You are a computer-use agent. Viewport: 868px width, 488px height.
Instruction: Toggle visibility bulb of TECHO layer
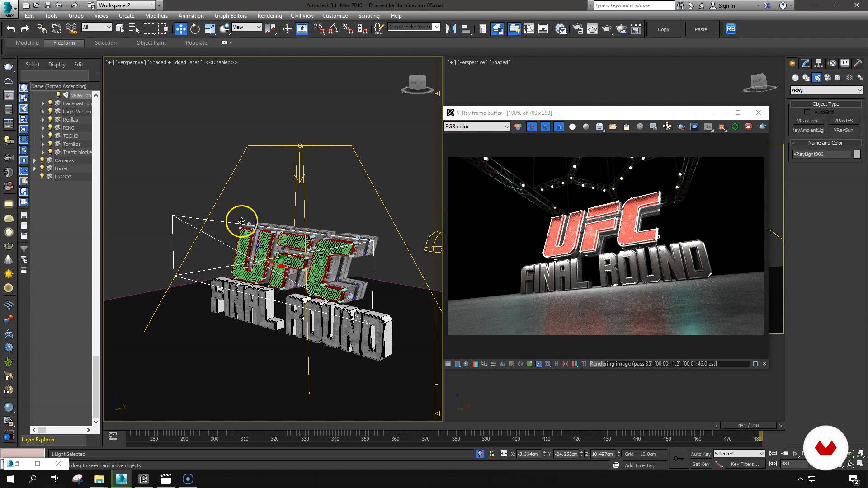pos(50,136)
